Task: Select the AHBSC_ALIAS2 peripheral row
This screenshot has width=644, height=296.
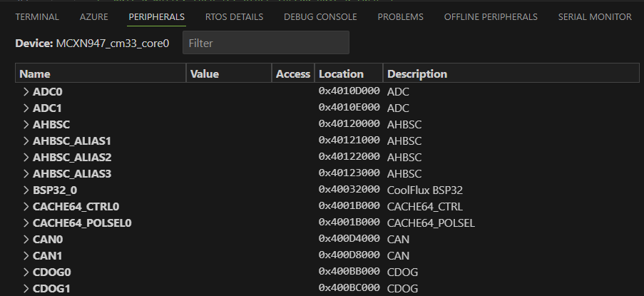Action: coord(72,158)
